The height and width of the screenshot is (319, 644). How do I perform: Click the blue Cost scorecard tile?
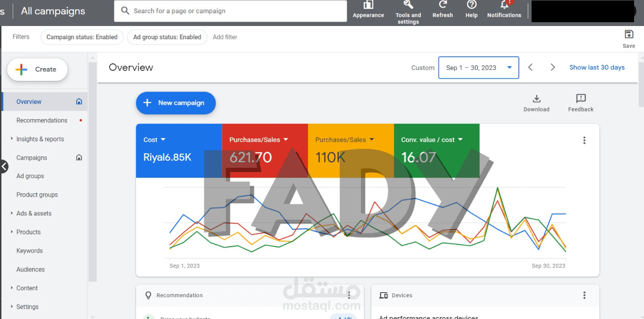click(179, 151)
